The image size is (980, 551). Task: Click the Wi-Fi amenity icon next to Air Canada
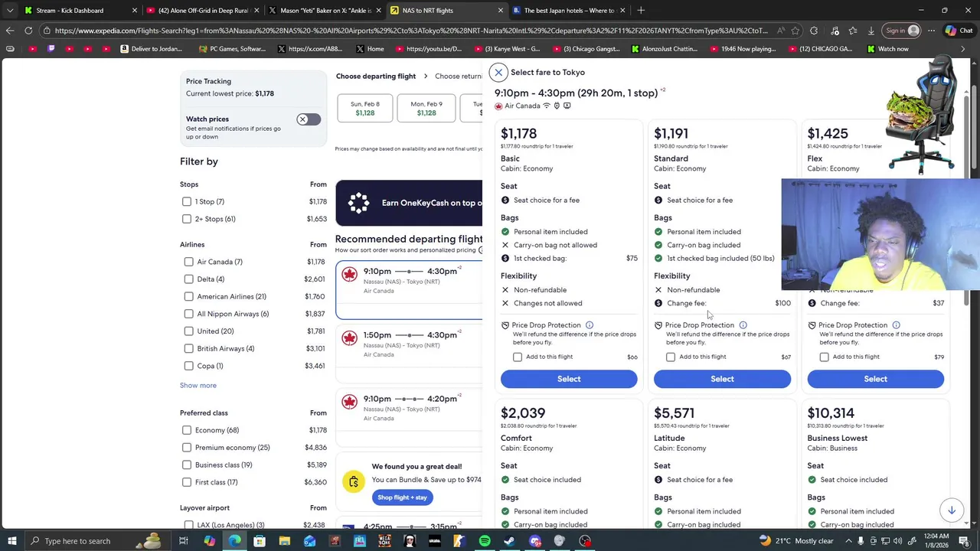(546, 106)
